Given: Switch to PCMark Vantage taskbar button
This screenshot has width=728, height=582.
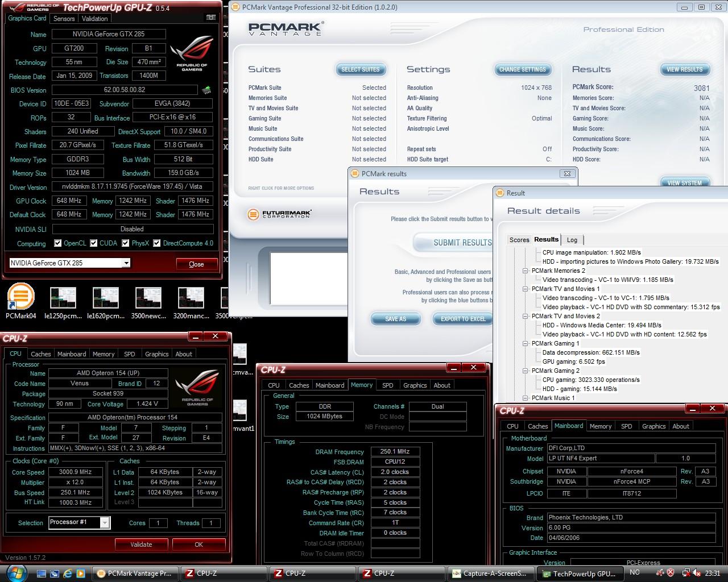Looking at the screenshot, I should pos(134,573).
